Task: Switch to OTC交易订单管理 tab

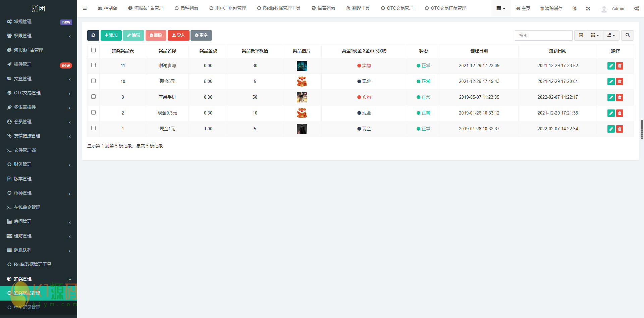Action: pos(445,8)
